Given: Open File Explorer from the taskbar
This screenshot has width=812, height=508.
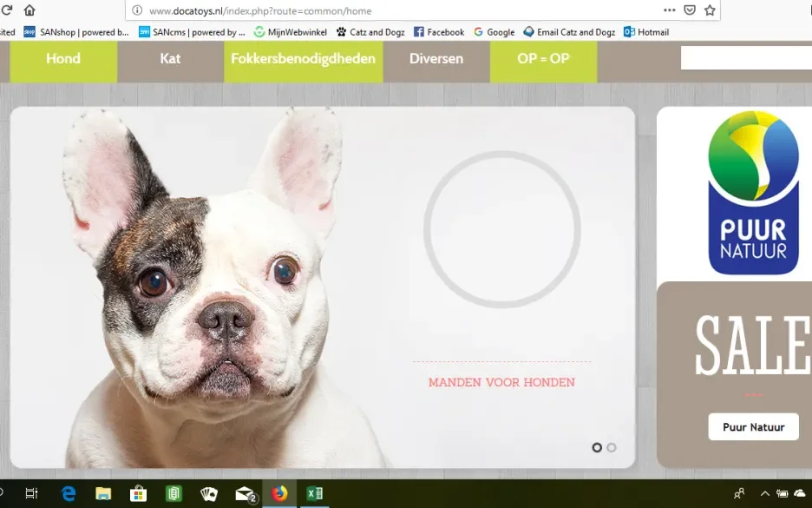Looking at the screenshot, I should 103,493.
